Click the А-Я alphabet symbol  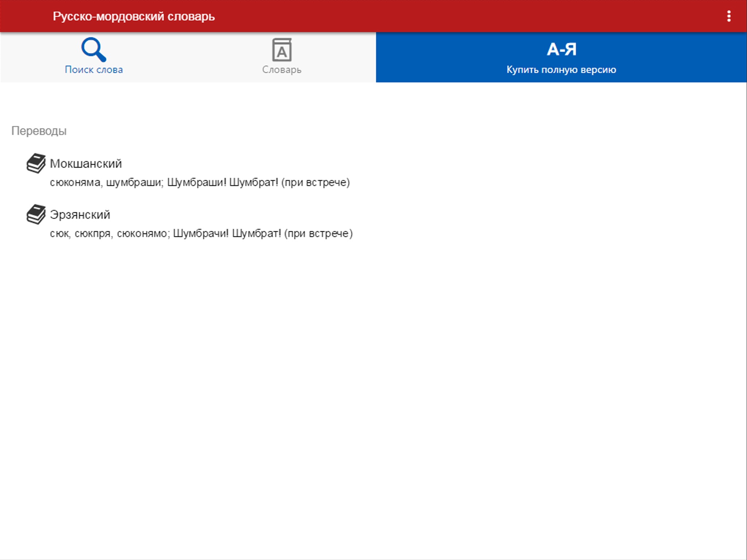[x=561, y=50]
